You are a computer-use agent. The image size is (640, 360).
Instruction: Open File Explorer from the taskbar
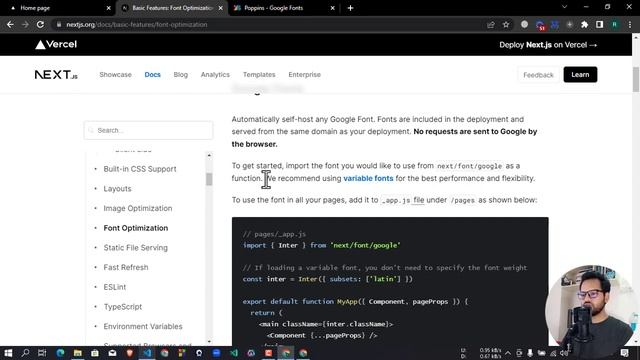78,353
